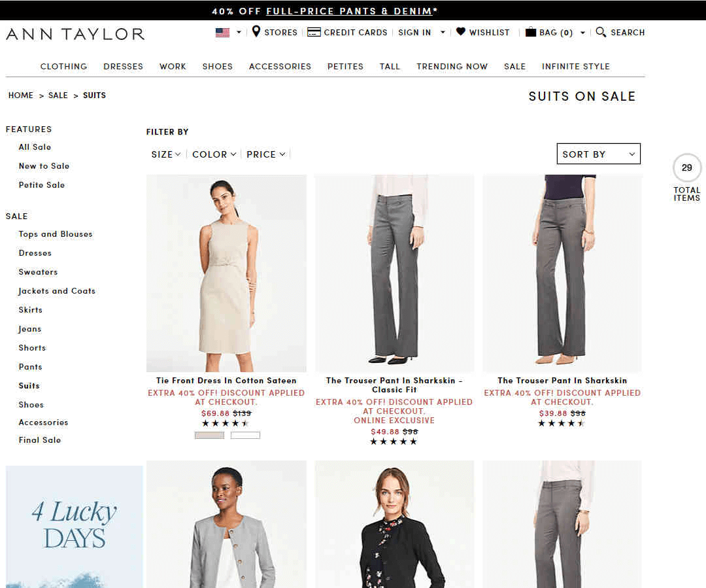Open the Price filter dropdown
Viewport: 706px width, 588px height.
[x=266, y=154]
